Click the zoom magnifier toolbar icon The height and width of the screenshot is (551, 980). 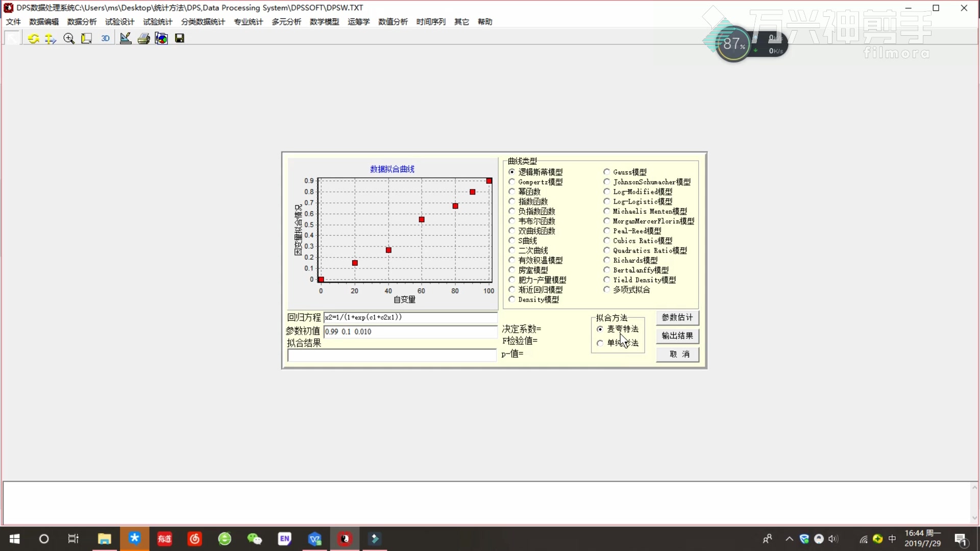[69, 38]
